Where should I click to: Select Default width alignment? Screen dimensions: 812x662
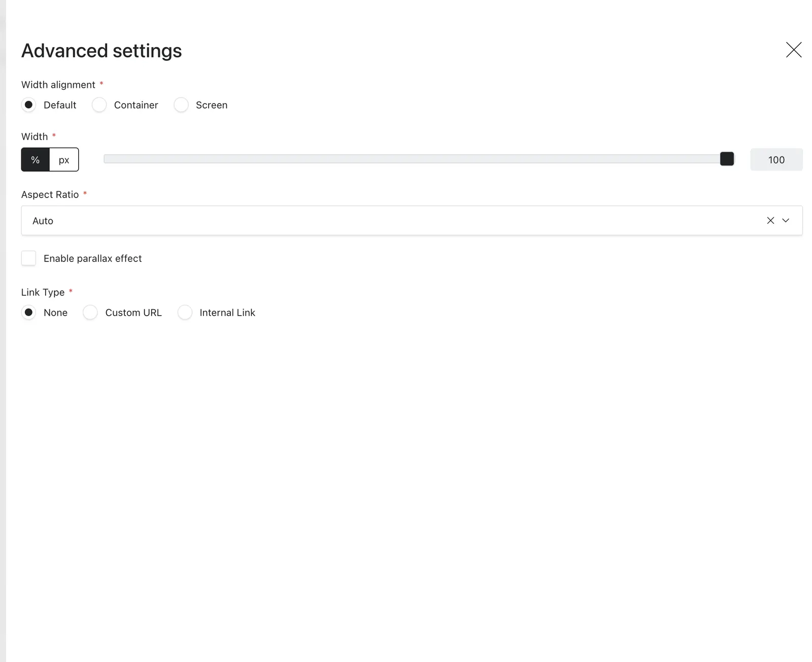click(x=29, y=105)
